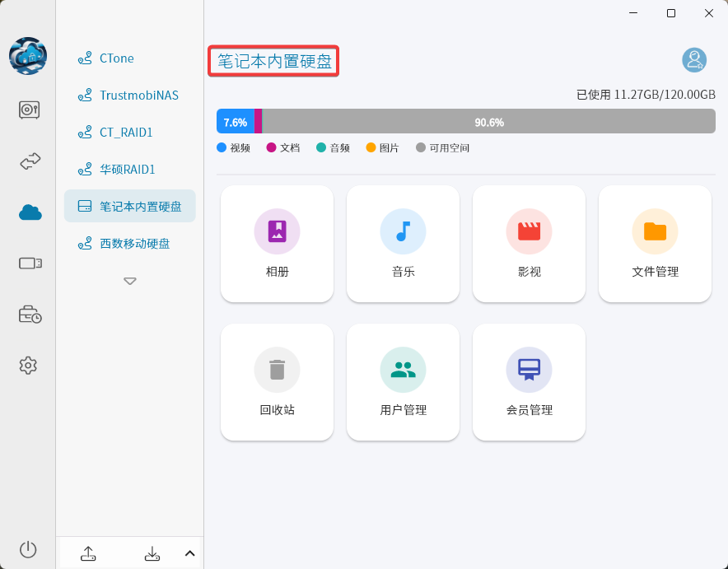Open the task toolbox icon in sidebar
This screenshot has width=728, height=569.
pos(29,314)
